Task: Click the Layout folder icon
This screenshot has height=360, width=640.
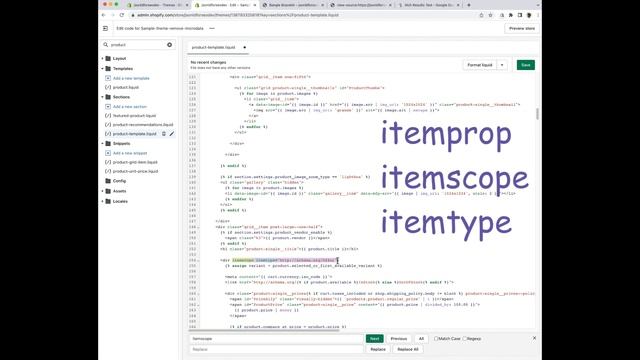Action: tap(108, 58)
